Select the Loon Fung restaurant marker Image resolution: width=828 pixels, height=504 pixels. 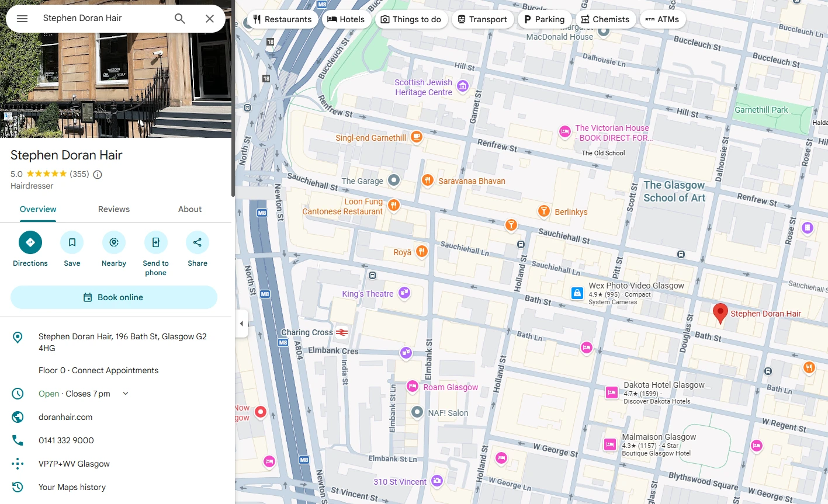(x=394, y=205)
